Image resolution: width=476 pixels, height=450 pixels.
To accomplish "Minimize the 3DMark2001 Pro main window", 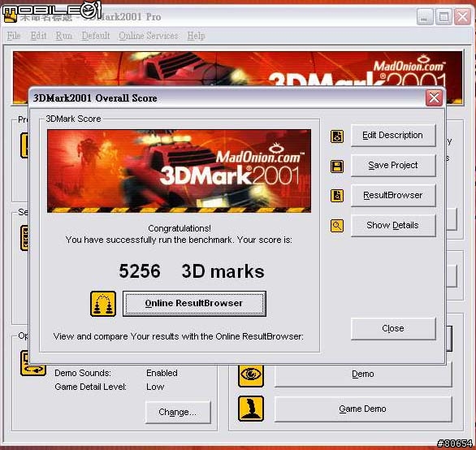I will [425, 16].
